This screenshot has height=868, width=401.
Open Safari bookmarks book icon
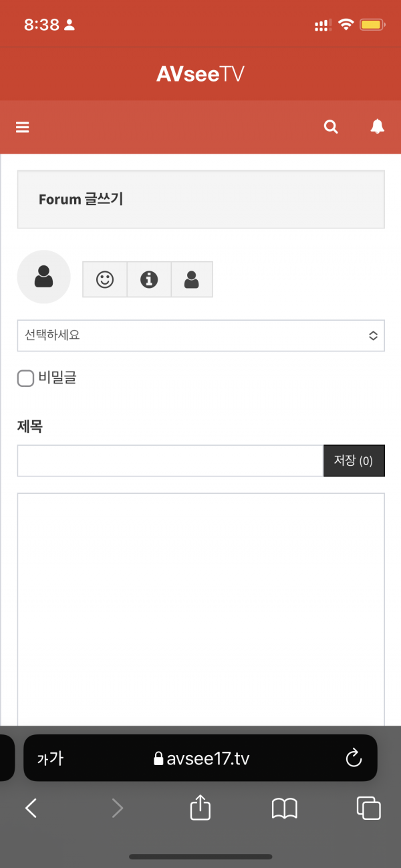tap(285, 809)
